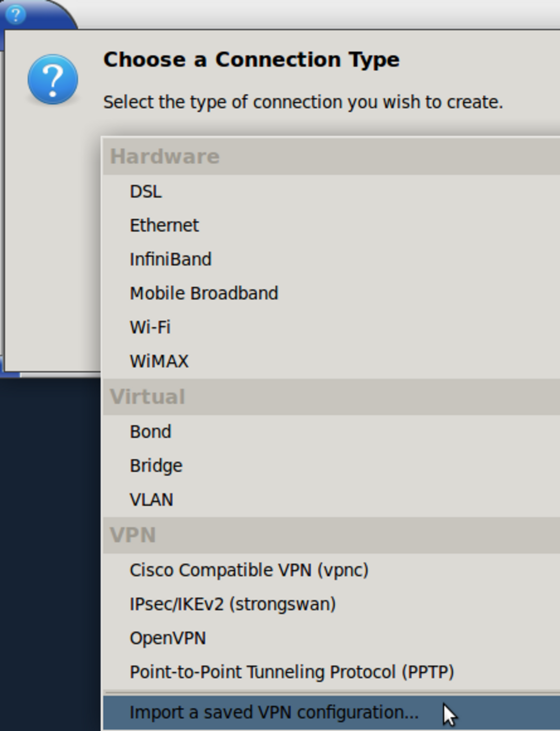The image size is (560, 731).
Task: Click the Choose a Connection Type heading
Action: click(x=251, y=60)
